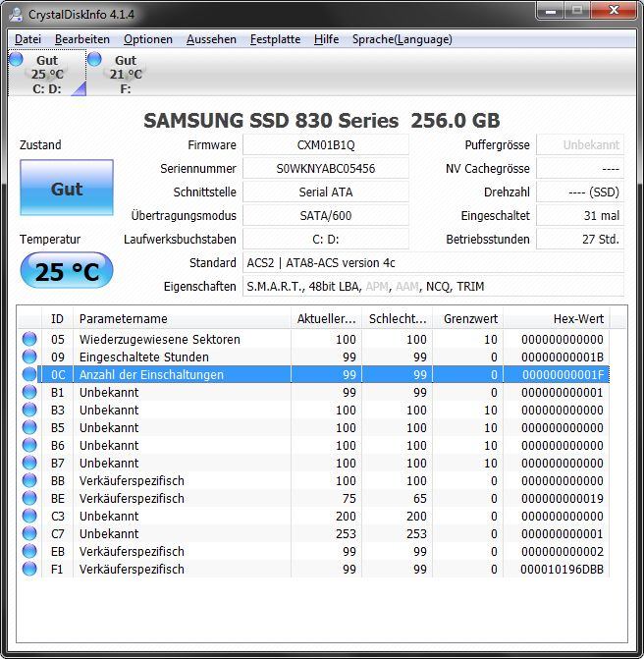Image resolution: width=644 pixels, height=659 pixels.
Task: Click status orb of attribute B7
Action: pos(29,463)
